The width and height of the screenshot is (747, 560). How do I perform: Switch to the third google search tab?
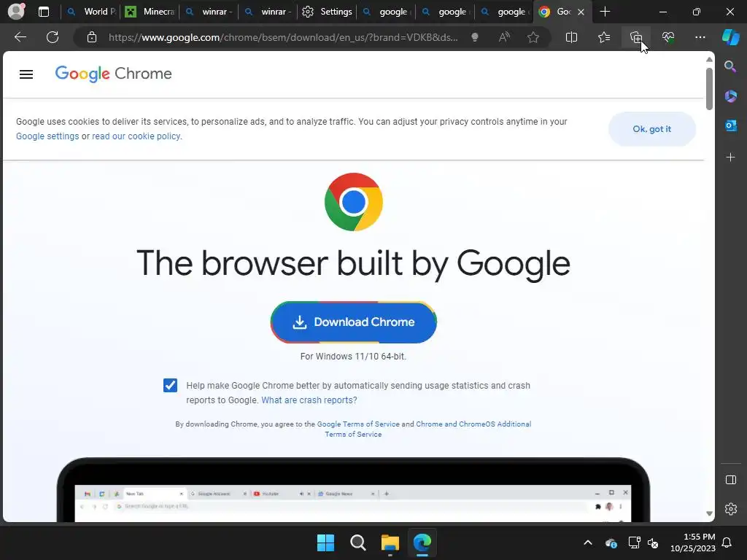pos(504,12)
